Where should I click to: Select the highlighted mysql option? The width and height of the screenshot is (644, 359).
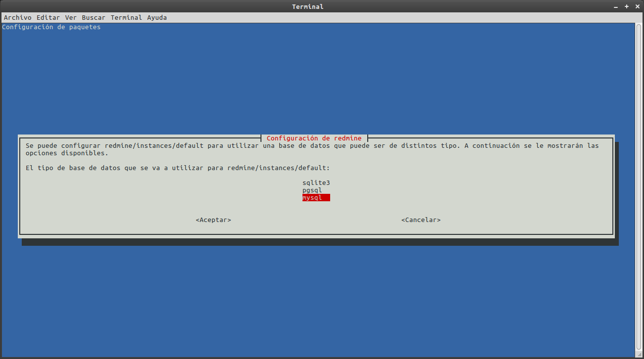point(316,198)
